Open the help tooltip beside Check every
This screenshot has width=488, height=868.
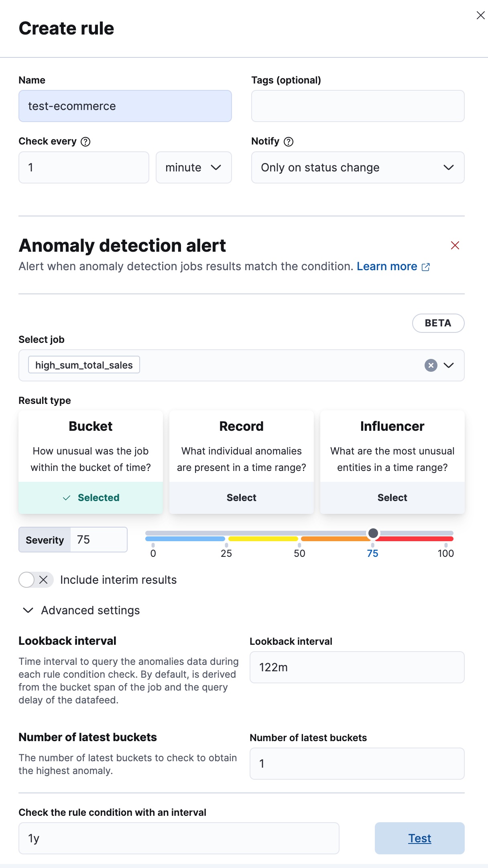85,141
